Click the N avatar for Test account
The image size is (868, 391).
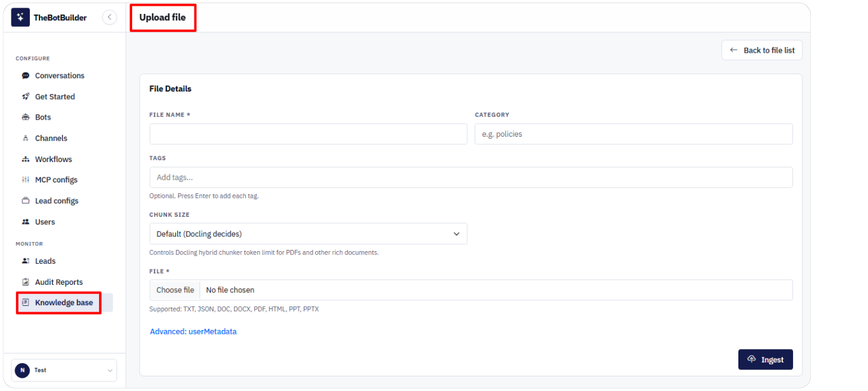(22, 370)
